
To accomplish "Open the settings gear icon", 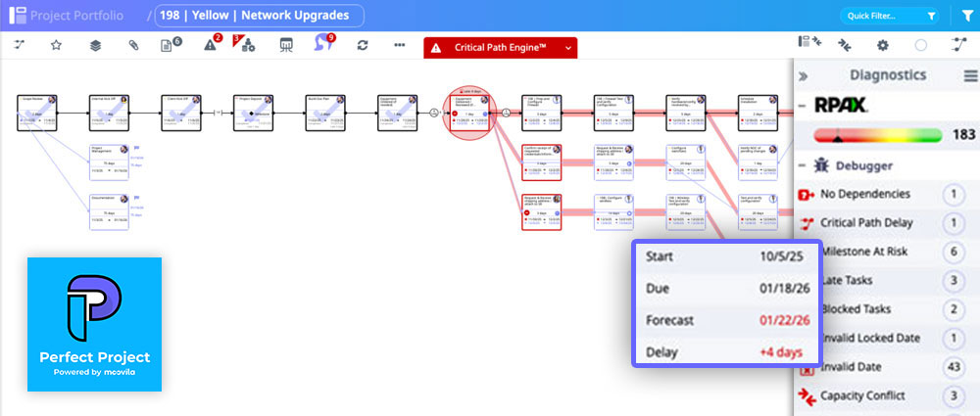I will (x=883, y=45).
